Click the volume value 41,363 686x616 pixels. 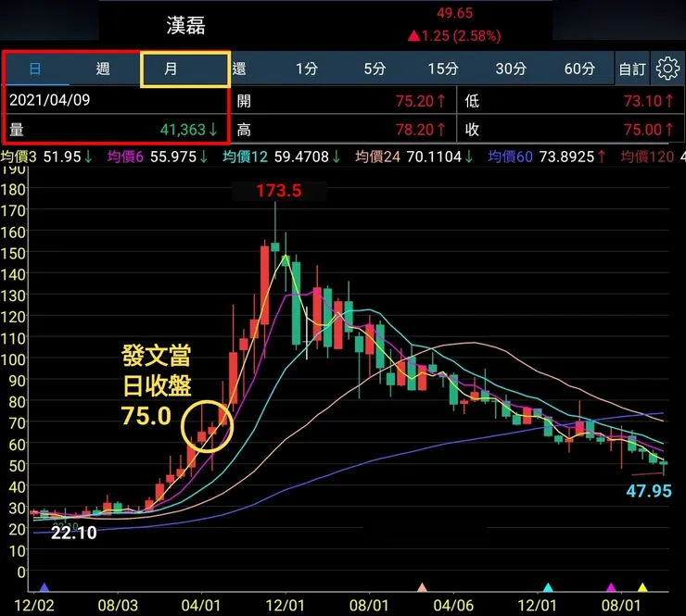tap(183, 130)
